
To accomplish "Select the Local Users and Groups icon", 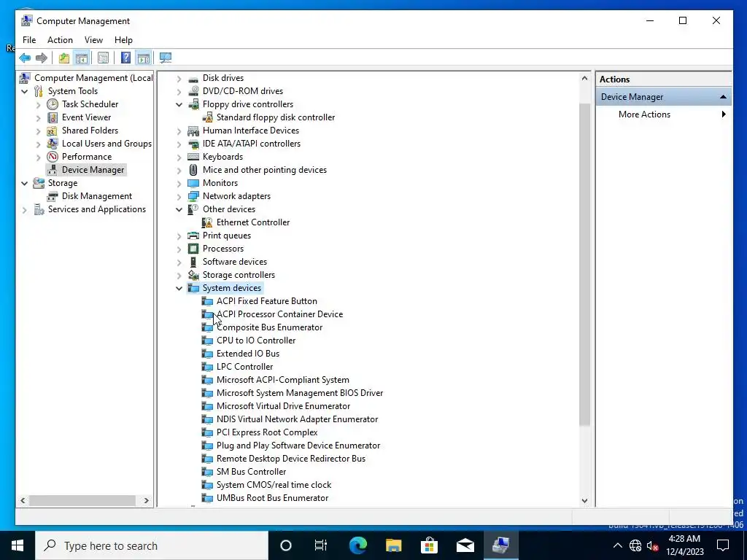I will [x=53, y=144].
